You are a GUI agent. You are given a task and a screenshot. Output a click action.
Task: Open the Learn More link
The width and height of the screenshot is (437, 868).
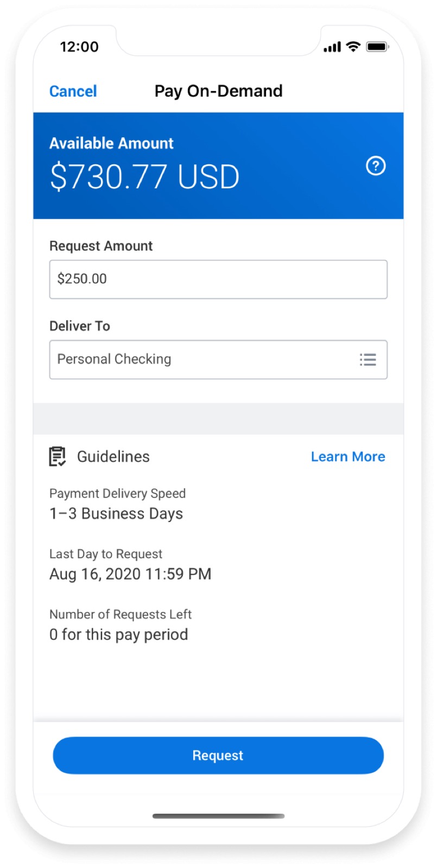(348, 457)
